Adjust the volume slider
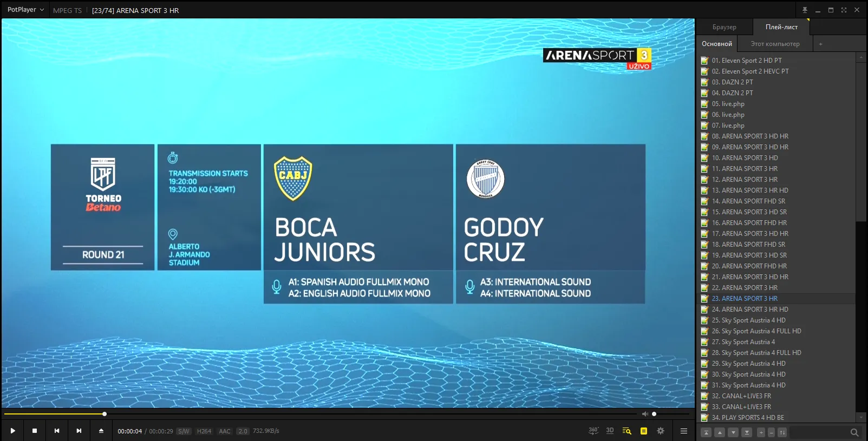Viewport: 868px width, 441px height. pos(671,414)
